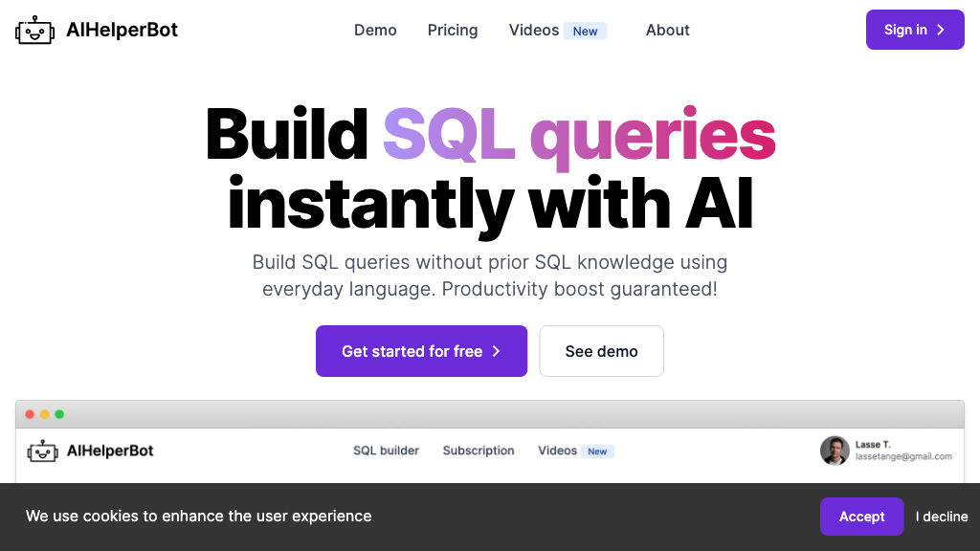
Task: Decline cookies via I decline
Action: (941, 516)
